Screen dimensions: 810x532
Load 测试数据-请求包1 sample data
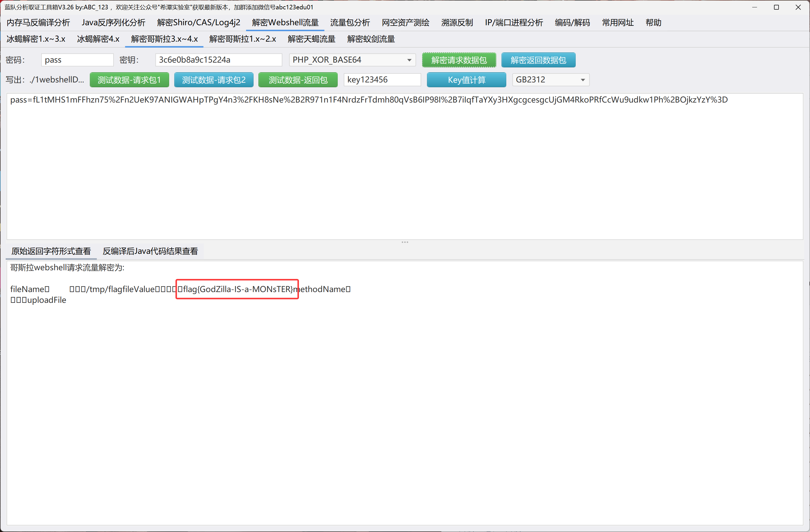(129, 80)
